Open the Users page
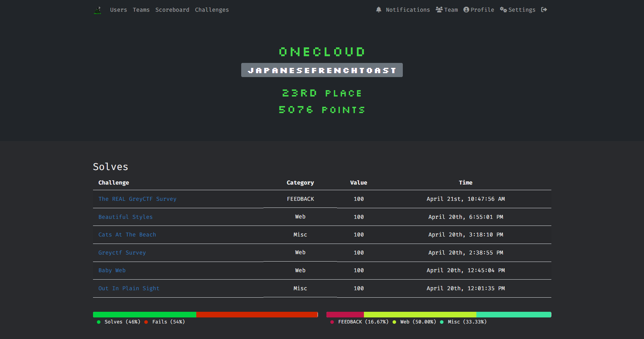Screen dimensions: 644x339 tap(118, 10)
